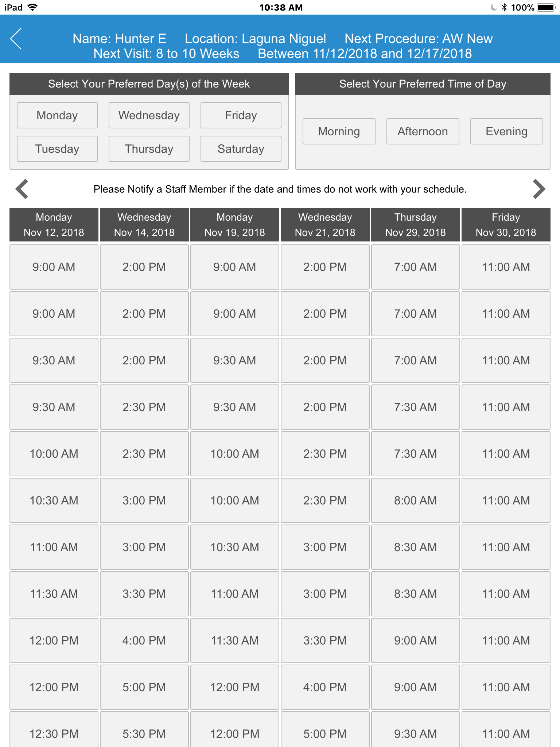Image resolution: width=560 pixels, height=747 pixels.
Task: Enable the Tuesday day filter
Action: click(57, 149)
